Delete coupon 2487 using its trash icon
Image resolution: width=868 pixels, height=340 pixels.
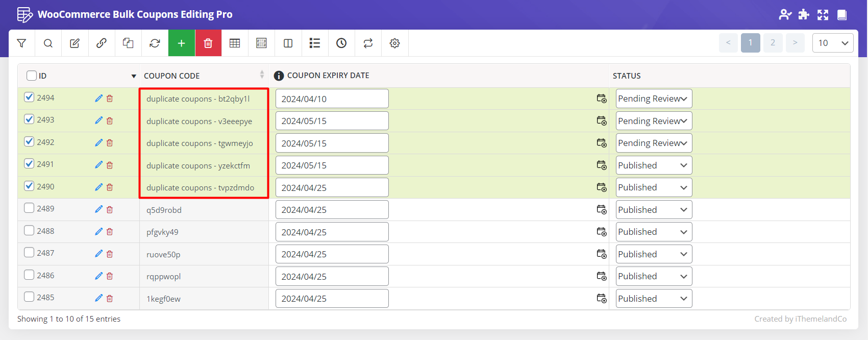click(110, 254)
